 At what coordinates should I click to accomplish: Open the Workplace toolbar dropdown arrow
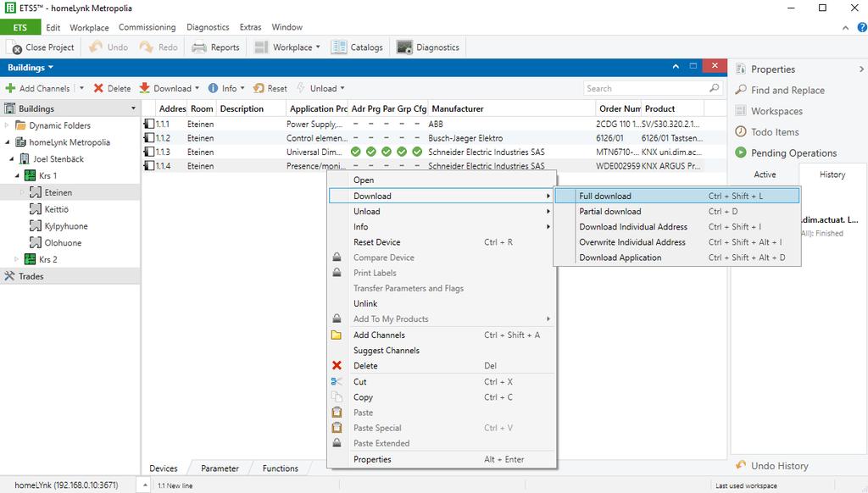(318, 47)
